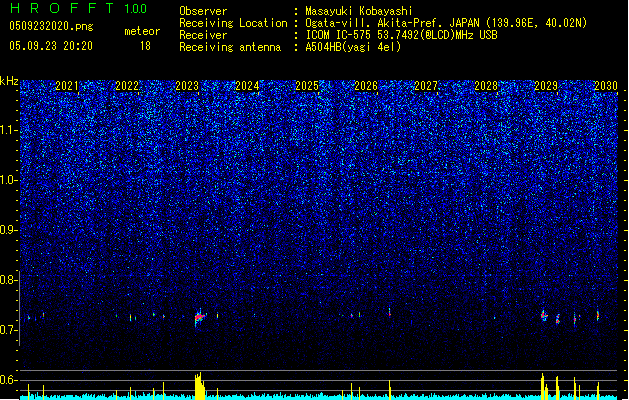Image resolution: width=629 pixels, height=400 pixels.
Task: Click the Observer field label
Action: (203, 11)
